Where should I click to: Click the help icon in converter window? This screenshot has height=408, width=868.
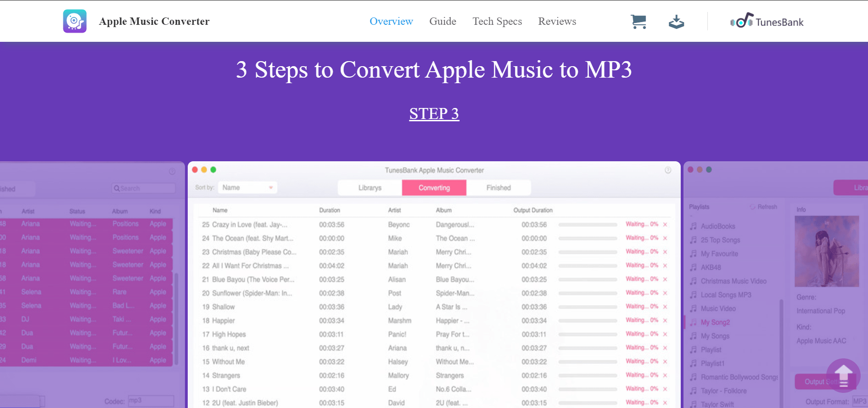(668, 170)
